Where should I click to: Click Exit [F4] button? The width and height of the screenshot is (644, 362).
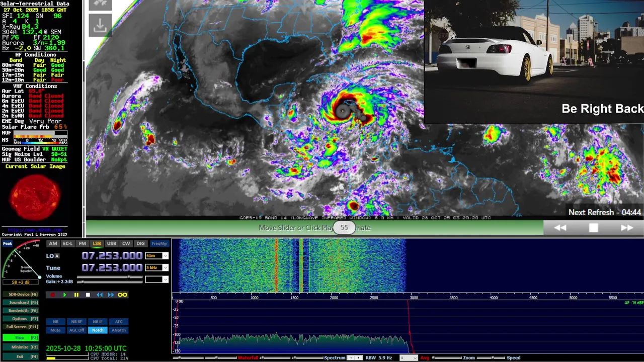pyautogui.click(x=20, y=356)
